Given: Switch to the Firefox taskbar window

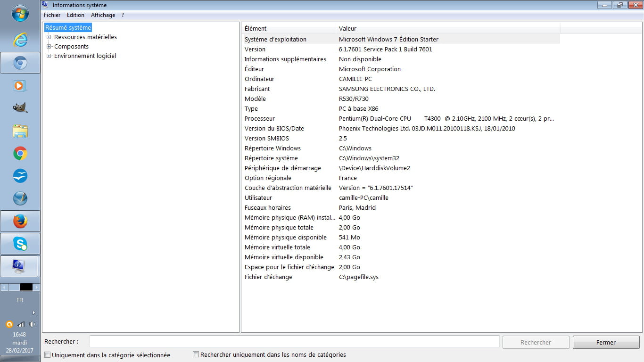Looking at the screenshot, I should tap(20, 221).
